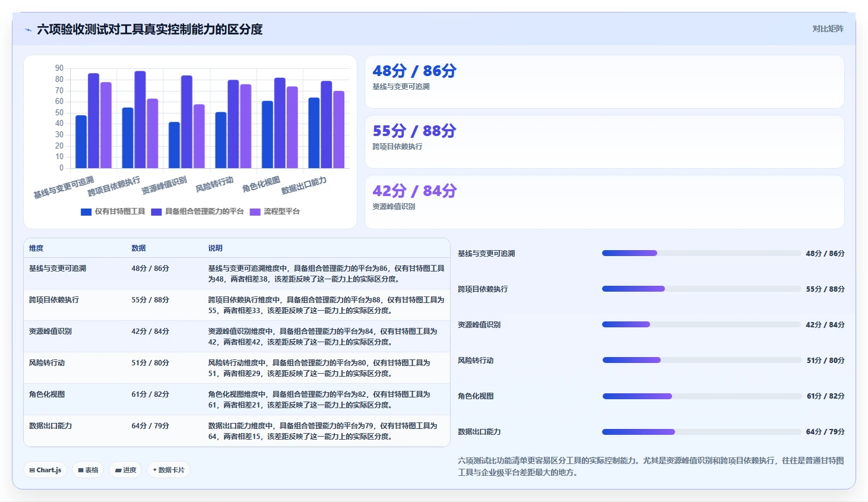Toggle the 流程型平台 legend series
Viewport: 868px width, 502px height.
tap(275, 211)
